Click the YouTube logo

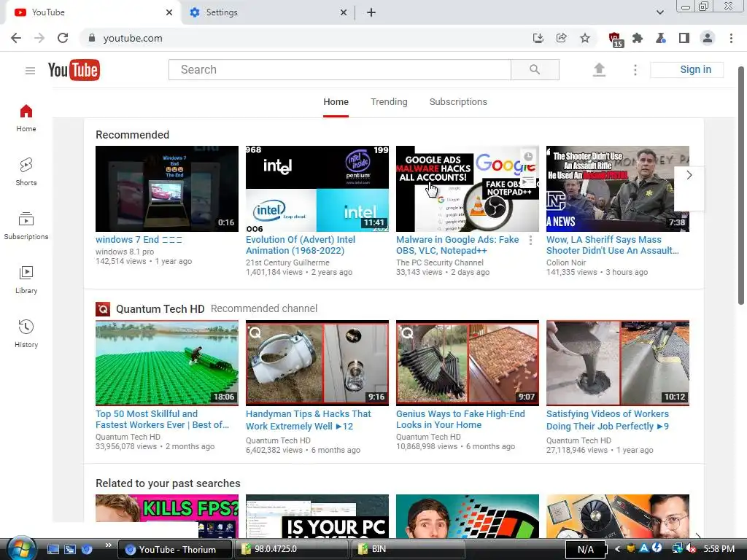(x=74, y=70)
